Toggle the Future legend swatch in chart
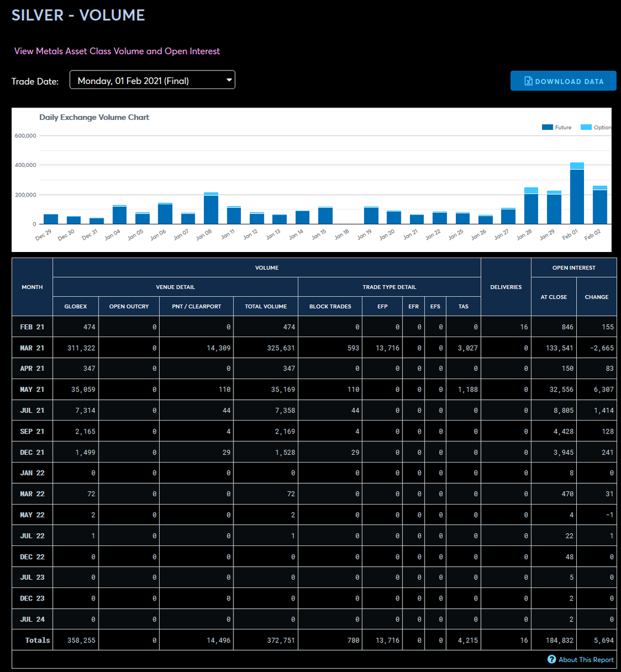Image resolution: width=621 pixels, height=672 pixels. click(548, 128)
